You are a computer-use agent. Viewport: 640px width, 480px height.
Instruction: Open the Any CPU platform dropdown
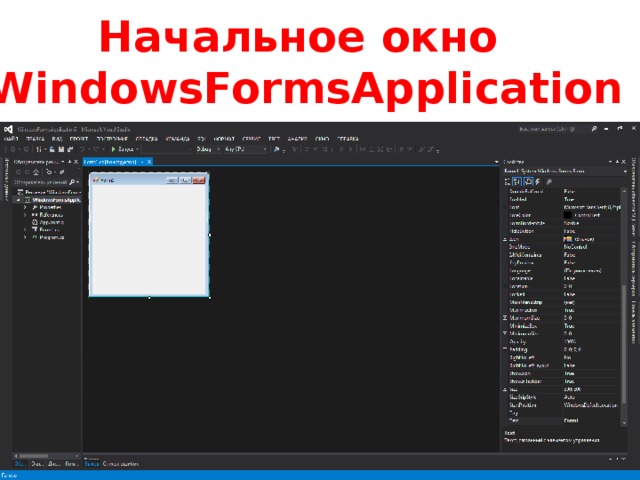pos(246,149)
